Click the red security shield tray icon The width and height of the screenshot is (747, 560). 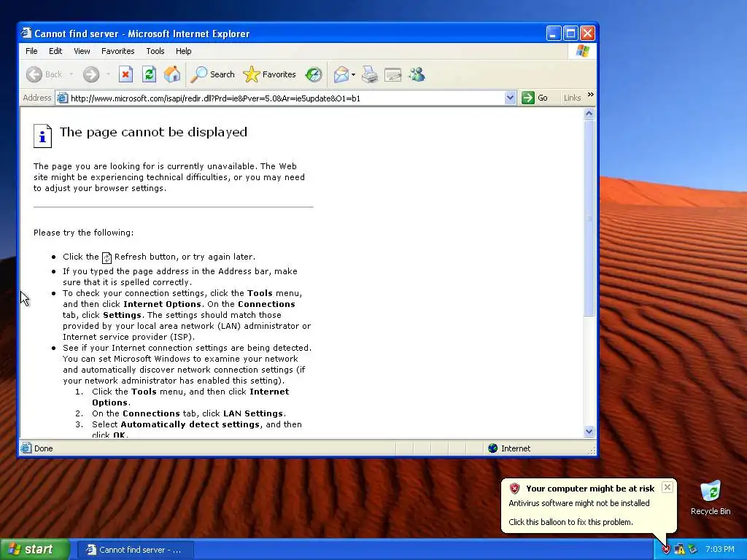[x=666, y=550]
